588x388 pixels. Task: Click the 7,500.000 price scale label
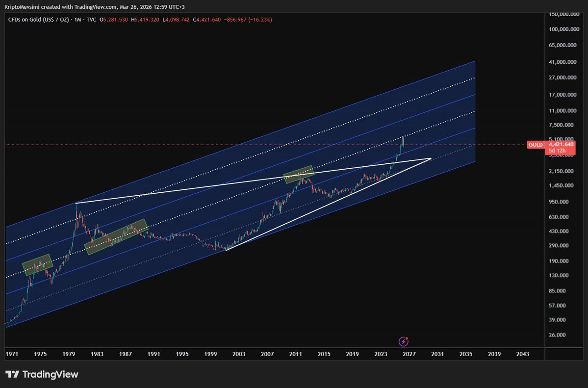[x=561, y=125]
